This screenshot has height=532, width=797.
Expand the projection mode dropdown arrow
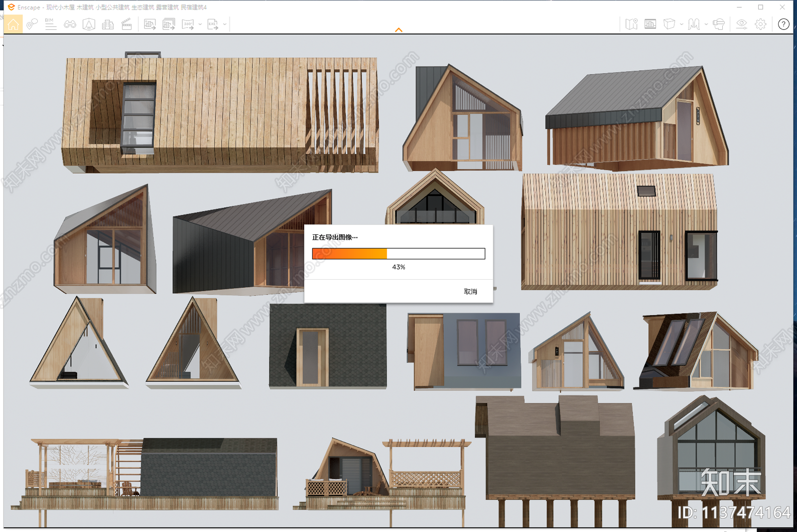pos(681,24)
